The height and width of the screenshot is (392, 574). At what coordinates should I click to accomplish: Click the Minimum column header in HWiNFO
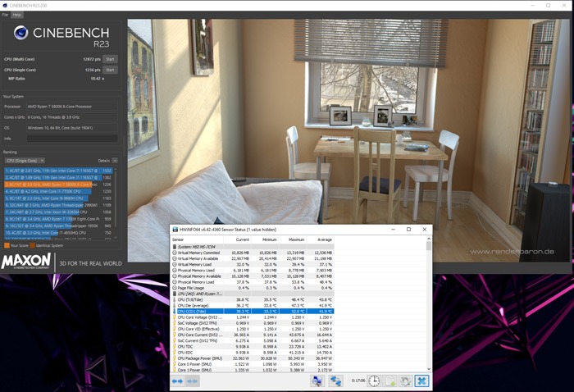coord(265,239)
